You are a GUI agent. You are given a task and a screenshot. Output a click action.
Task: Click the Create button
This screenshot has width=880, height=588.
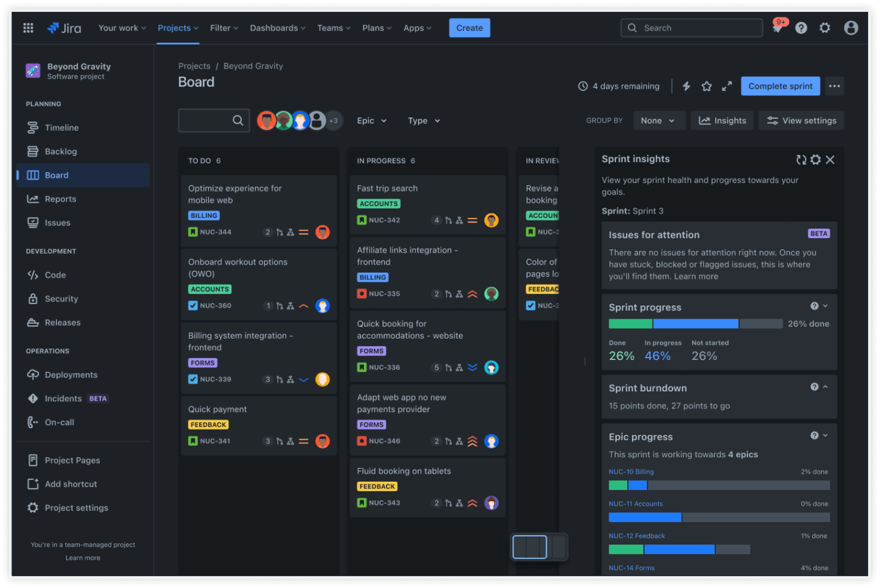pos(470,28)
